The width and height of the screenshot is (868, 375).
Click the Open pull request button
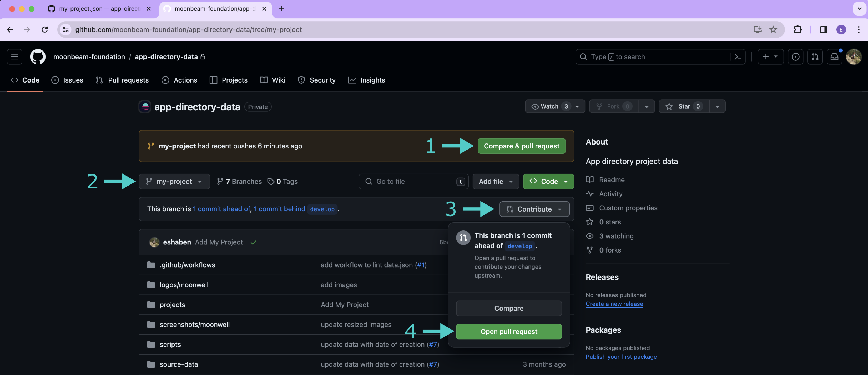[509, 332]
